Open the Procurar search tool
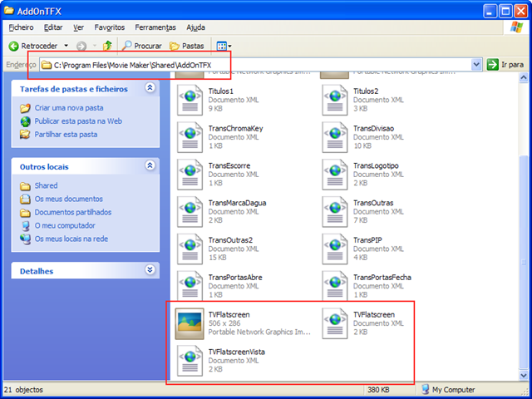 142,46
